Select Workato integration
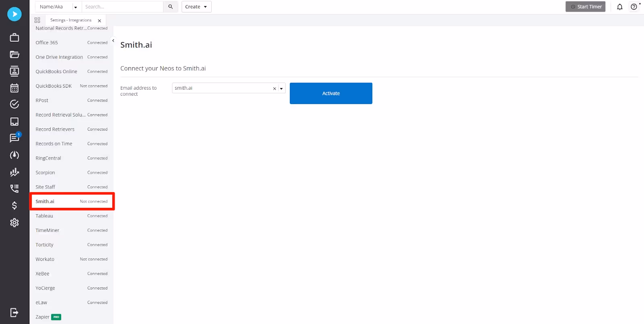The height and width of the screenshot is (324, 644). 71,259
